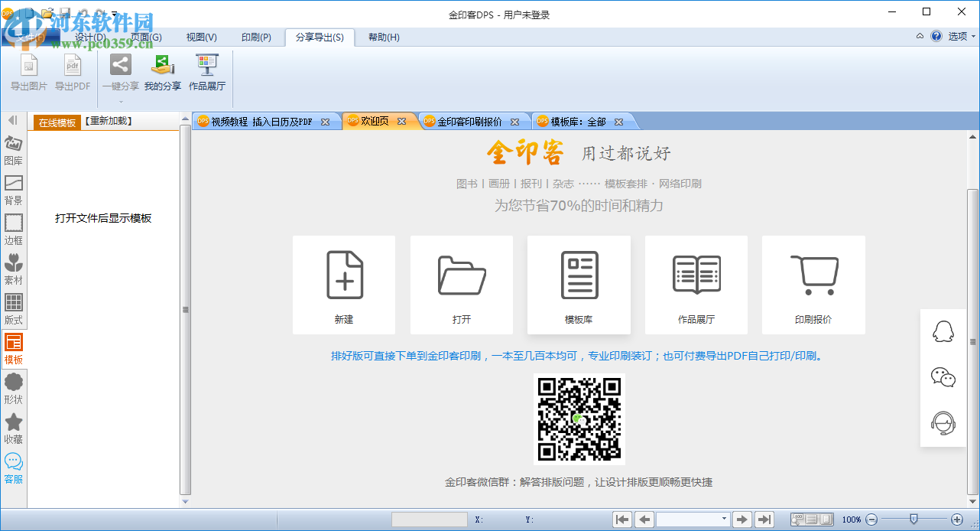
Task: Collapse the ribbon using the chevron near 选项
Action: 920,36
